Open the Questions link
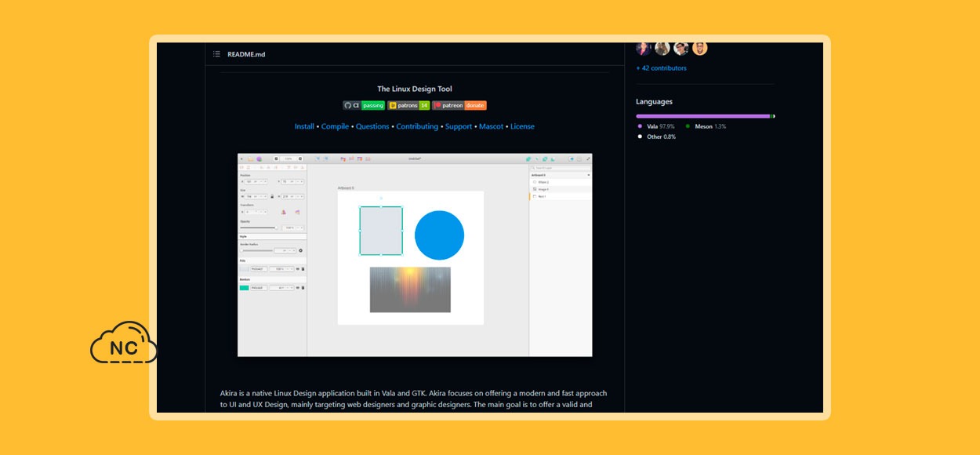Screen dimensions: 980x455 pos(372,126)
